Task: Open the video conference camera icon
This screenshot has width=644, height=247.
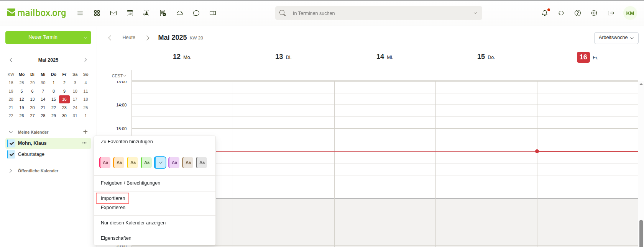Action: click(x=213, y=13)
